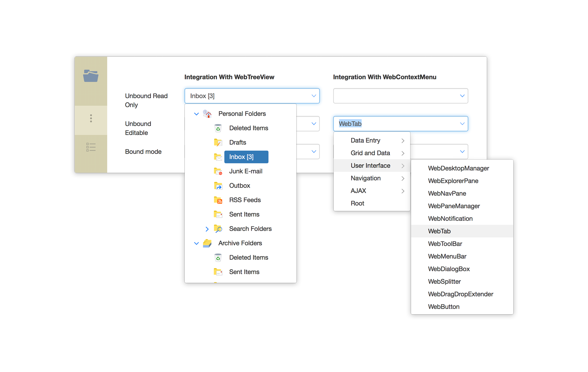Click the list icon in the sidebar

pos(91,147)
